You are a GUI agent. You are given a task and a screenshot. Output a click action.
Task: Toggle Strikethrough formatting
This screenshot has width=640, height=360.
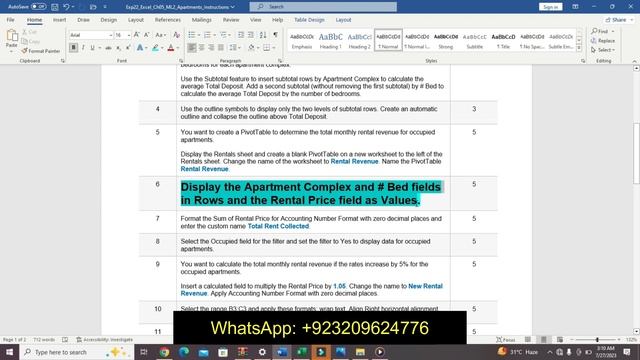[x=108, y=48]
